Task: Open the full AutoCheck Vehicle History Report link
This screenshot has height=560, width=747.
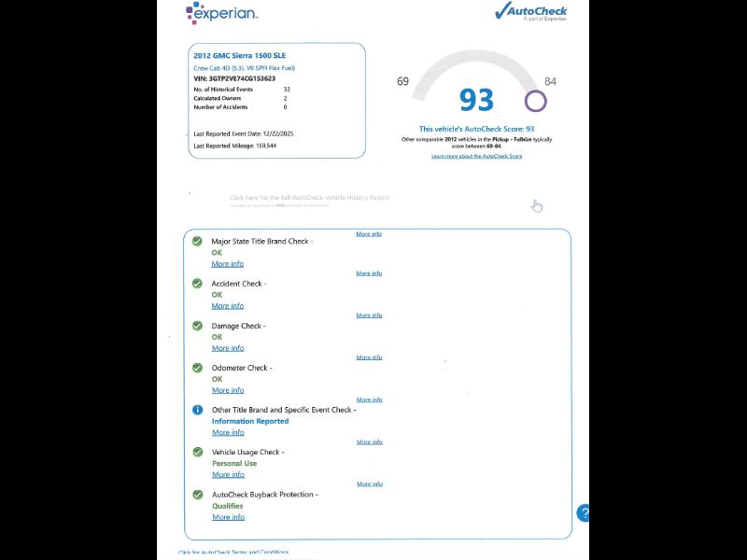Action: (x=310, y=198)
